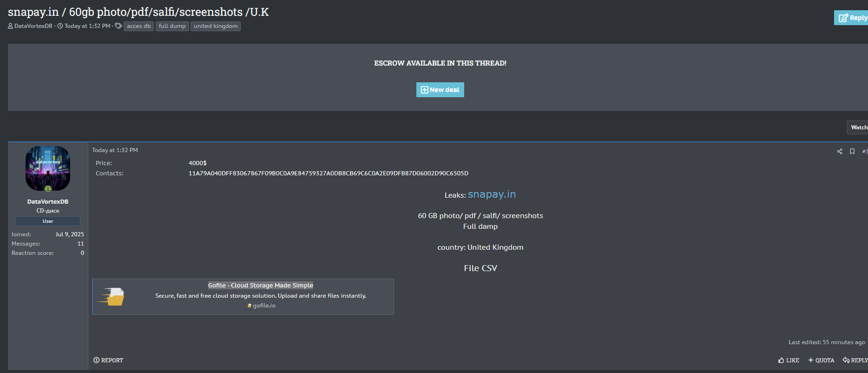Click Reply at the bottom of the post
This screenshot has height=373, width=868.
point(855,360)
